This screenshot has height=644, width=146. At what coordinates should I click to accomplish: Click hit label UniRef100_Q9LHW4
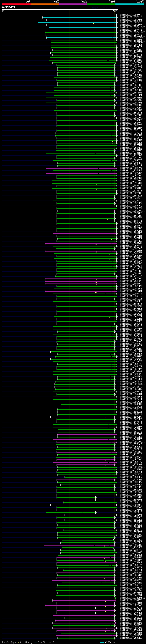[x=131, y=352]
